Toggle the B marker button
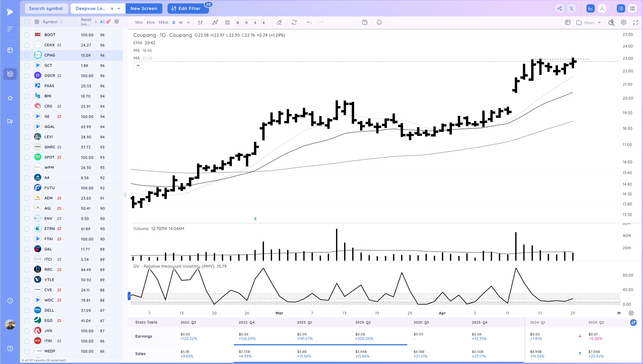The width and height of the screenshot is (643, 364). tap(238, 23)
